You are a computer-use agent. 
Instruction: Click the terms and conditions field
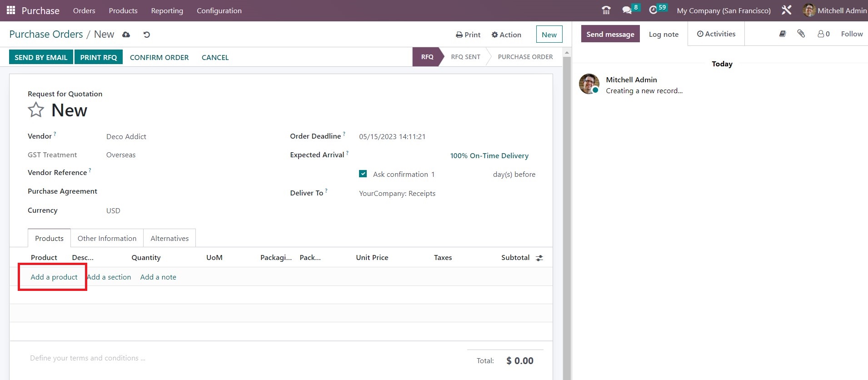88,358
